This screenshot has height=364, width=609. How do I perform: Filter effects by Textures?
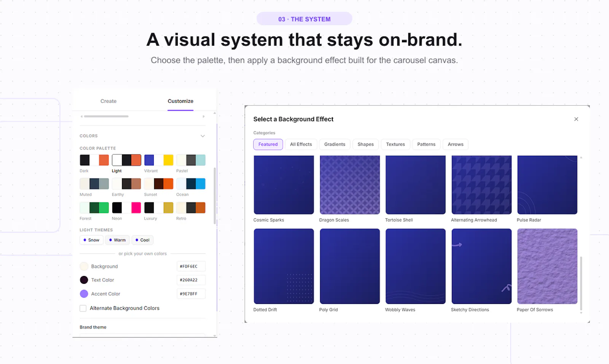pyautogui.click(x=395, y=144)
